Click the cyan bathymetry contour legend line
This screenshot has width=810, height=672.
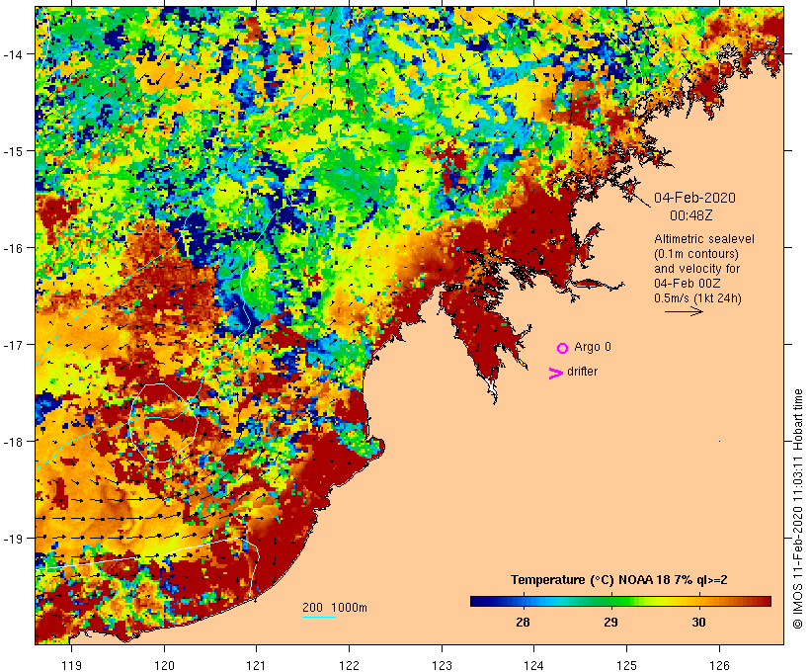[319, 617]
